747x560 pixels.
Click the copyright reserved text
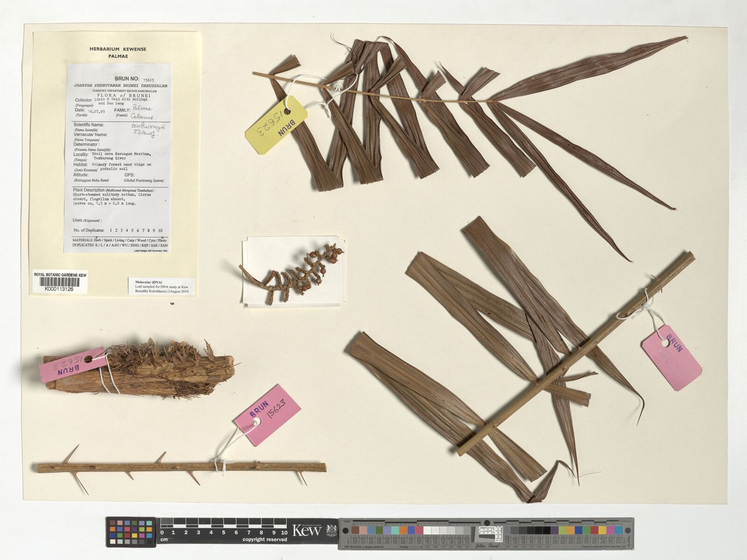tap(265, 539)
